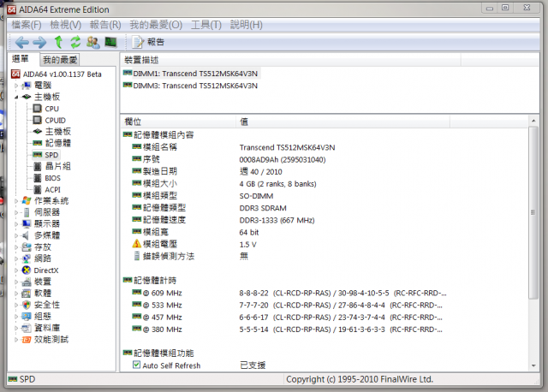The width and height of the screenshot is (548, 392).
Task: Click the DirectX yellow X icon
Action: (x=27, y=270)
